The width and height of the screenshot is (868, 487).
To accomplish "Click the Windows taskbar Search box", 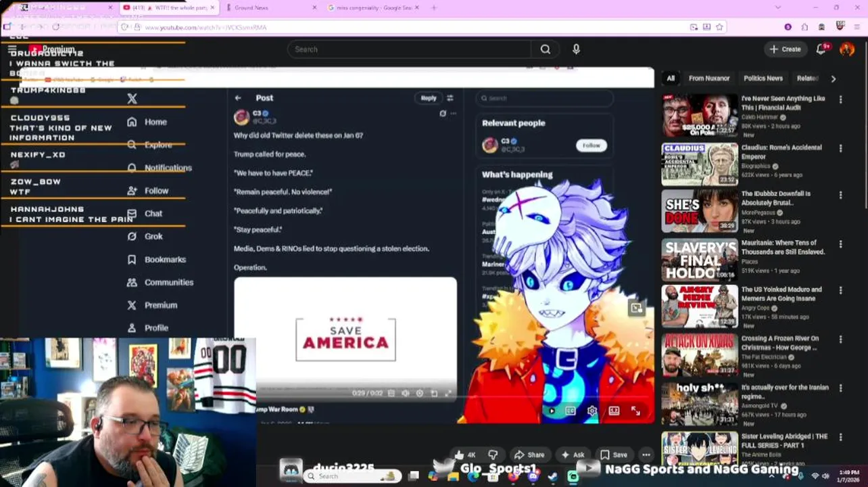I will click(352, 476).
